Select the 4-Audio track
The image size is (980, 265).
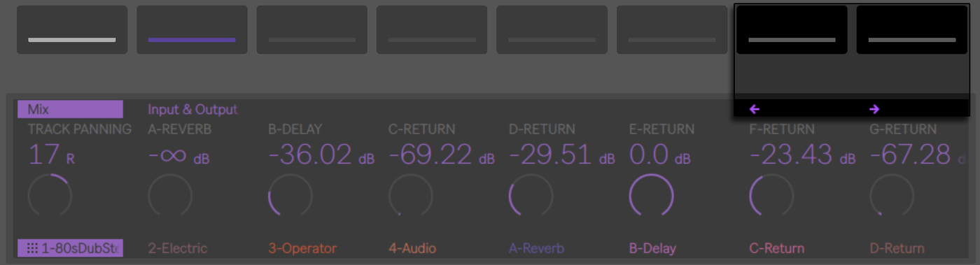coord(412,248)
